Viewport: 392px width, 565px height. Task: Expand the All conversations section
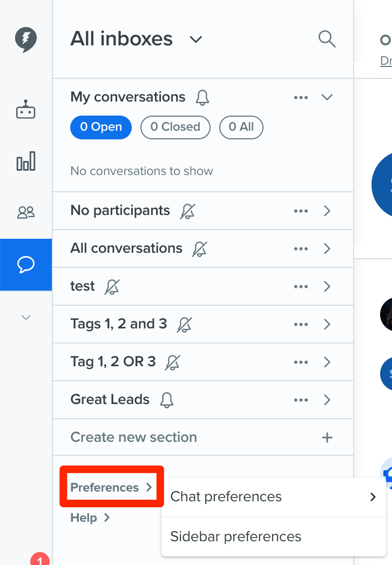pyautogui.click(x=327, y=248)
